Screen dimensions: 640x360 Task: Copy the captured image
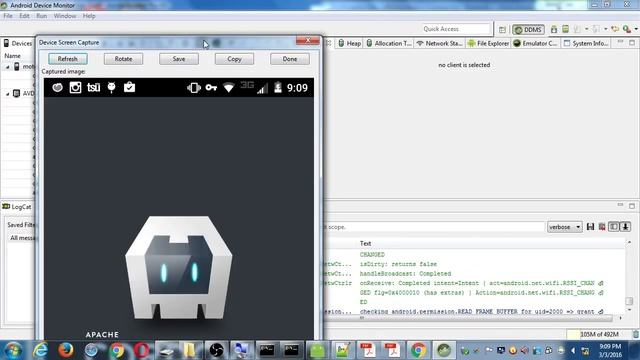click(x=234, y=59)
